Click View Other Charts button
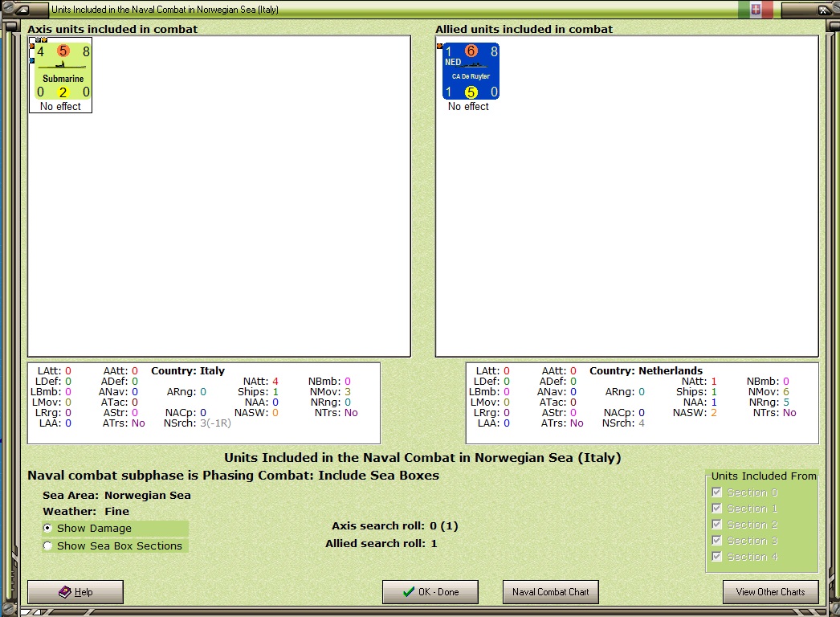Screen dimensions: 840x617 [x=770, y=592]
